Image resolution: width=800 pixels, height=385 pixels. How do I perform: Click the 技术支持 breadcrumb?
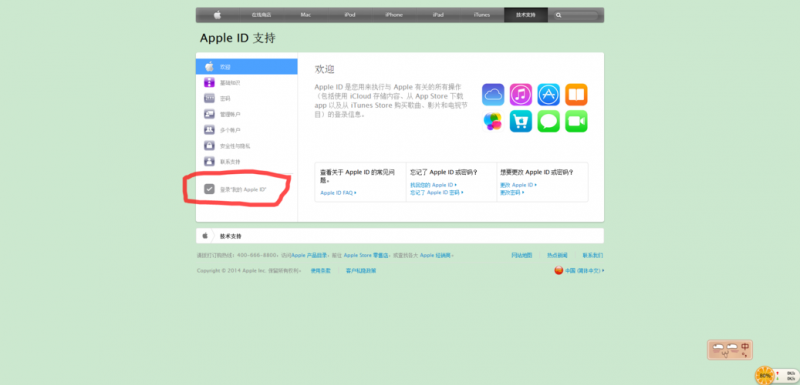(x=231, y=236)
